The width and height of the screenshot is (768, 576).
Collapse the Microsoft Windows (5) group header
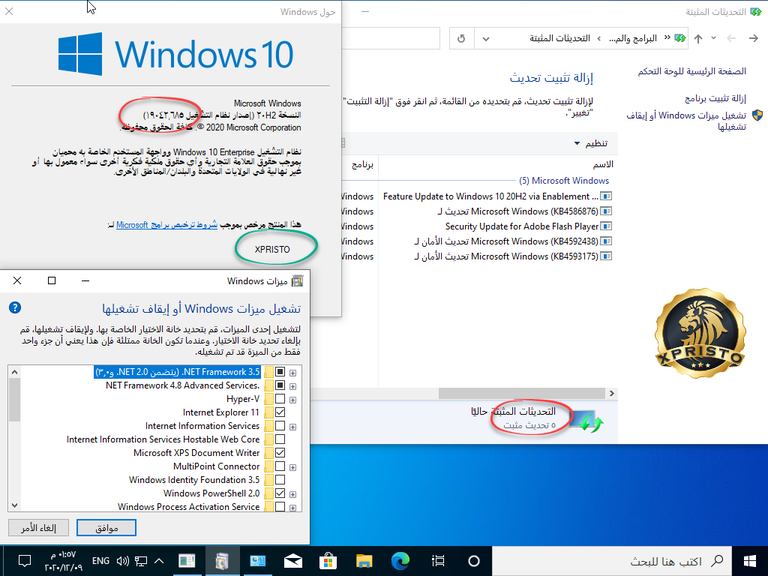[x=564, y=181]
